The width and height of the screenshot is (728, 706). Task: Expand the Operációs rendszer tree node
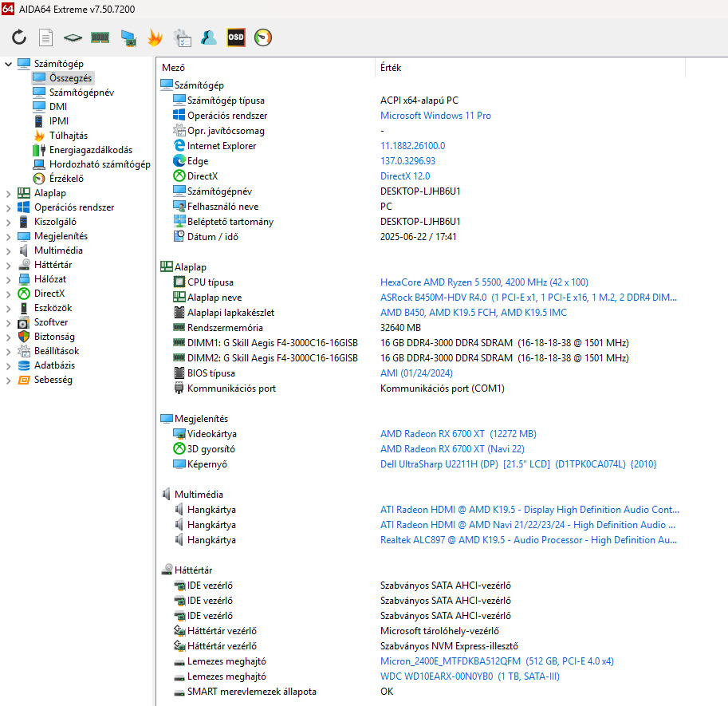[8, 207]
